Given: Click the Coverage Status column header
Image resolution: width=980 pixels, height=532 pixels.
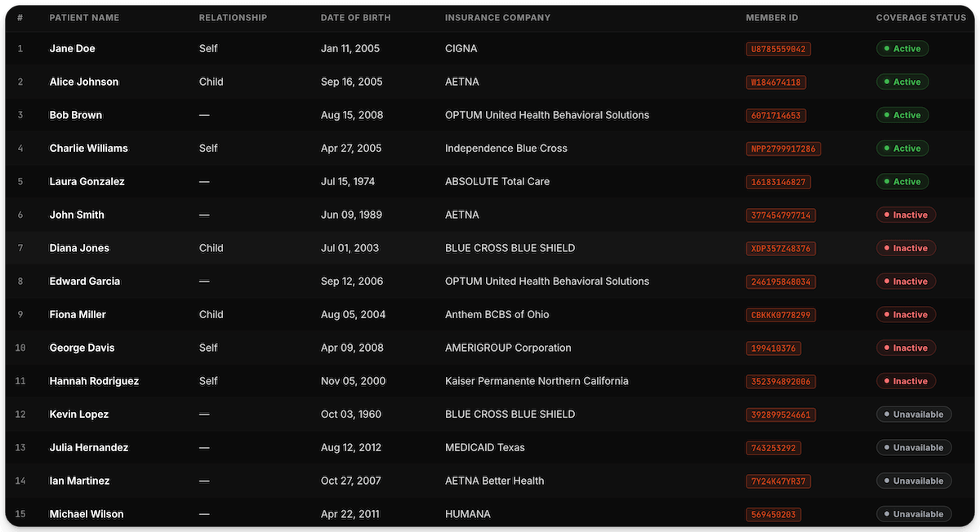Looking at the screenshot, I should tap(921, 18).
